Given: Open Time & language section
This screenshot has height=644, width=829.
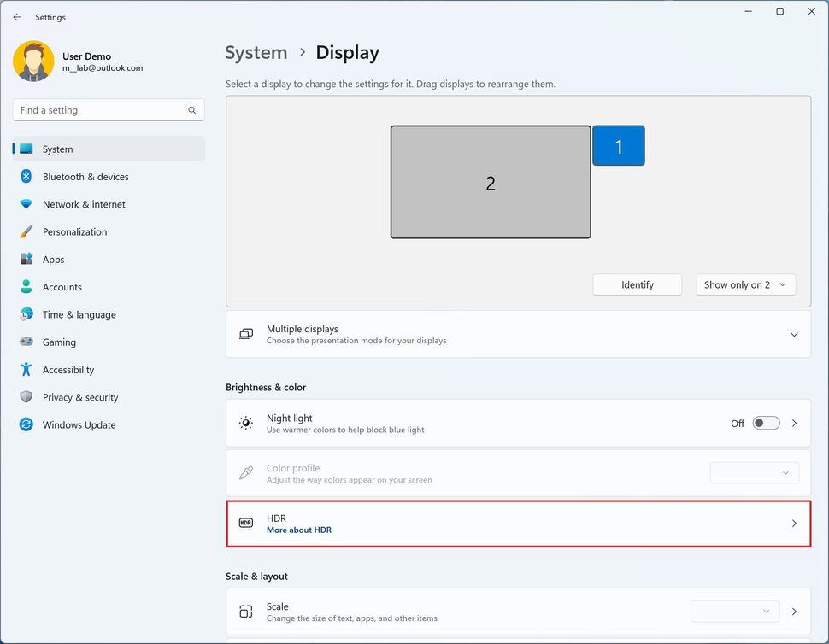Looking at the screenshot, I should [79, 314].
